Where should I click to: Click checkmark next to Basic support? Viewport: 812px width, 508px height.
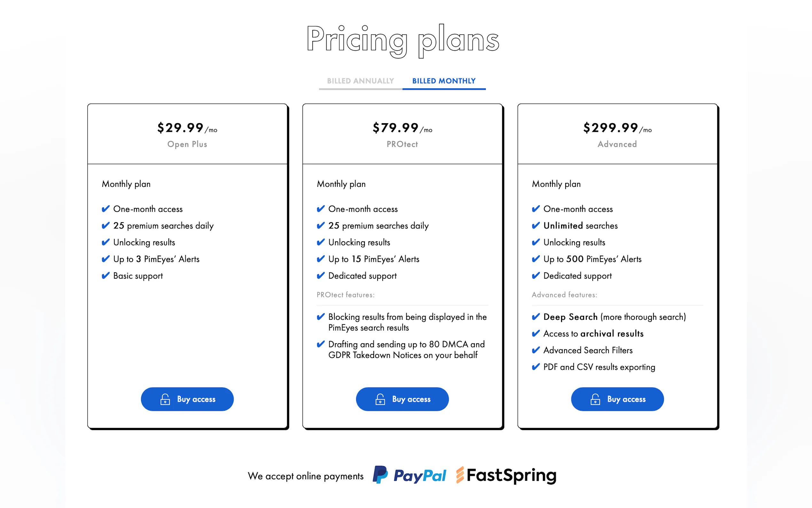tap(105, 275)
